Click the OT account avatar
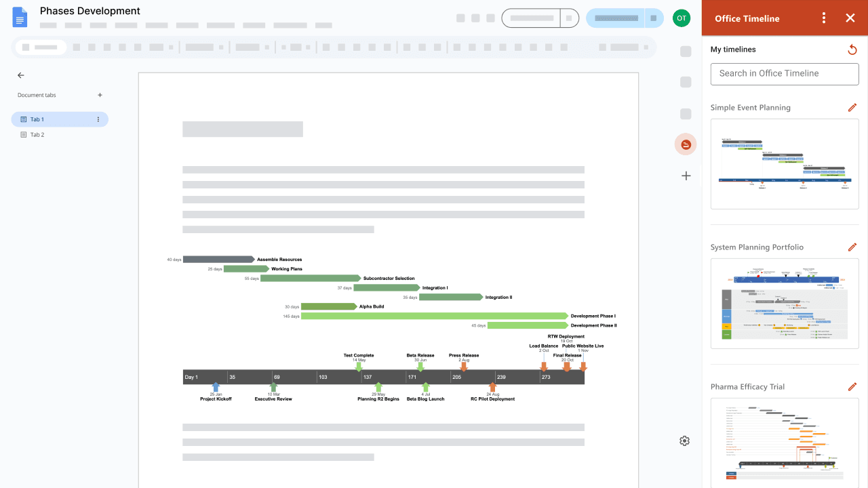The image size is (868, 488). (682, 18)
